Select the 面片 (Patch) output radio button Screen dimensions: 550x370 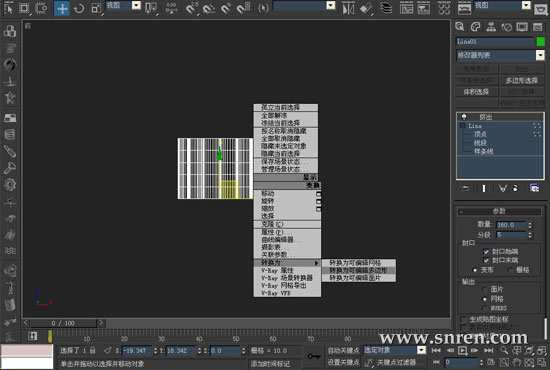pos(485,290)
